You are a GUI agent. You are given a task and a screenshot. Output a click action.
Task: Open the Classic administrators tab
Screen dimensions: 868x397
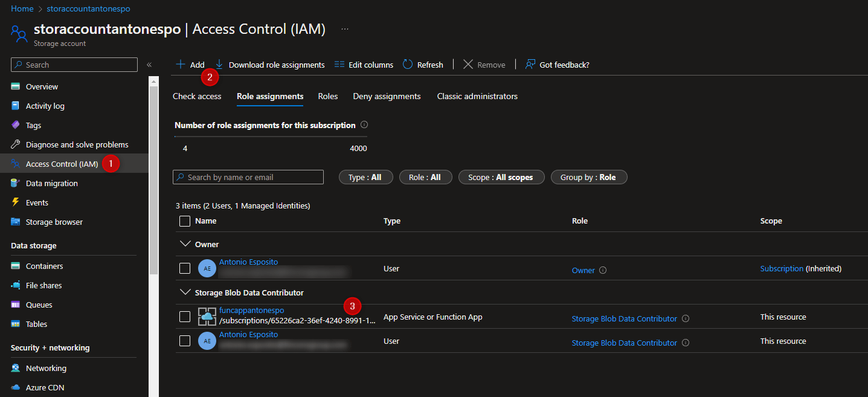tap(477, 96)
